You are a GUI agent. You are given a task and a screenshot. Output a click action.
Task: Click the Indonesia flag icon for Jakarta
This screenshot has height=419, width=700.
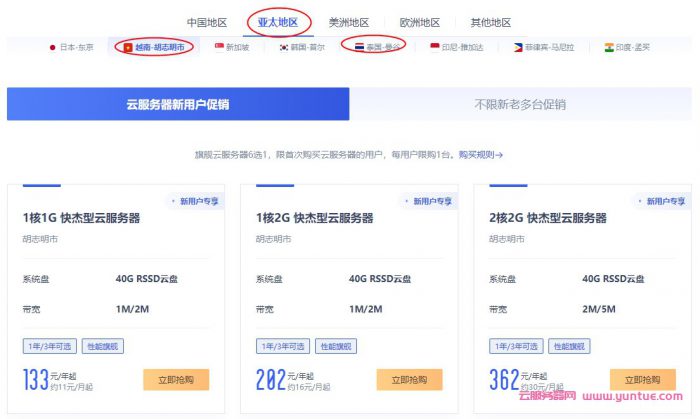[x=435, y=47]
